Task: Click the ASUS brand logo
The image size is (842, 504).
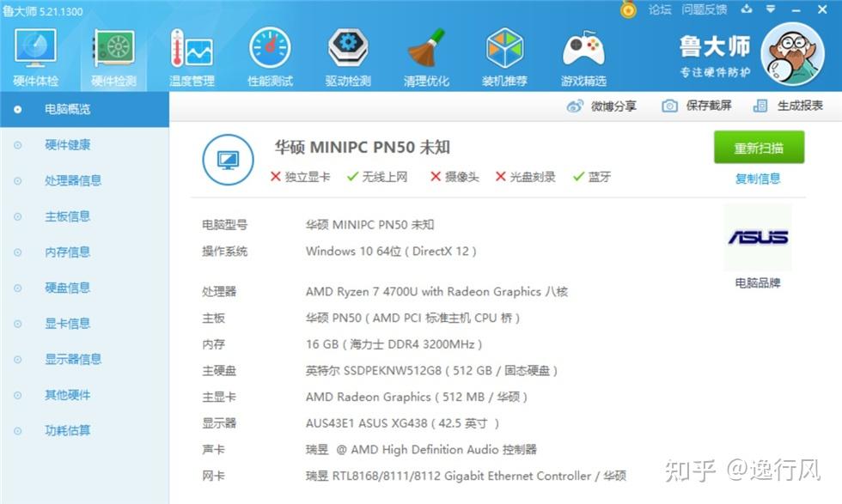Action: click(x=757, y=239)
